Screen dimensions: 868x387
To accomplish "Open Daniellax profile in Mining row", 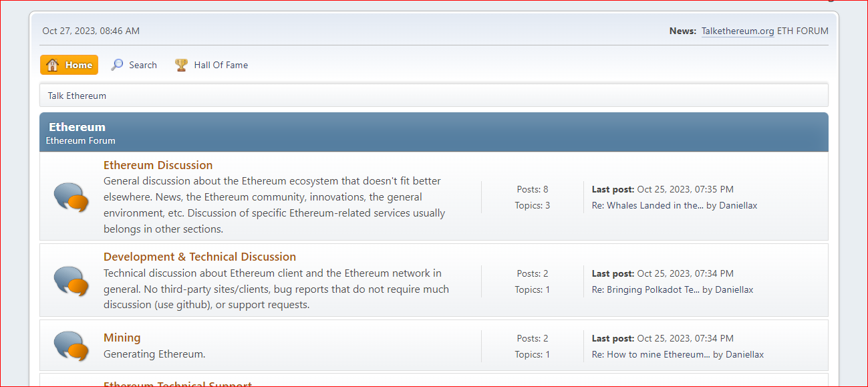I will [x=745, y=355].
